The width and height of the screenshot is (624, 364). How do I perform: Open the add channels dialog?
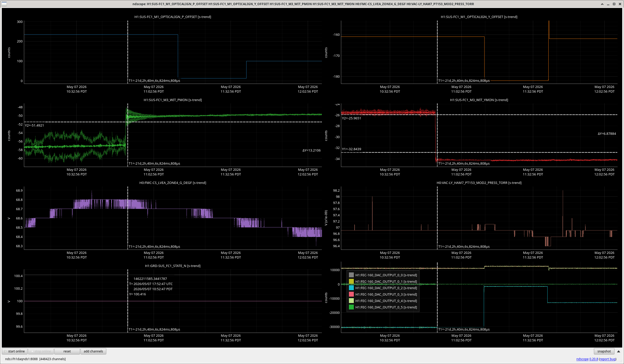(x=93, y=351)
